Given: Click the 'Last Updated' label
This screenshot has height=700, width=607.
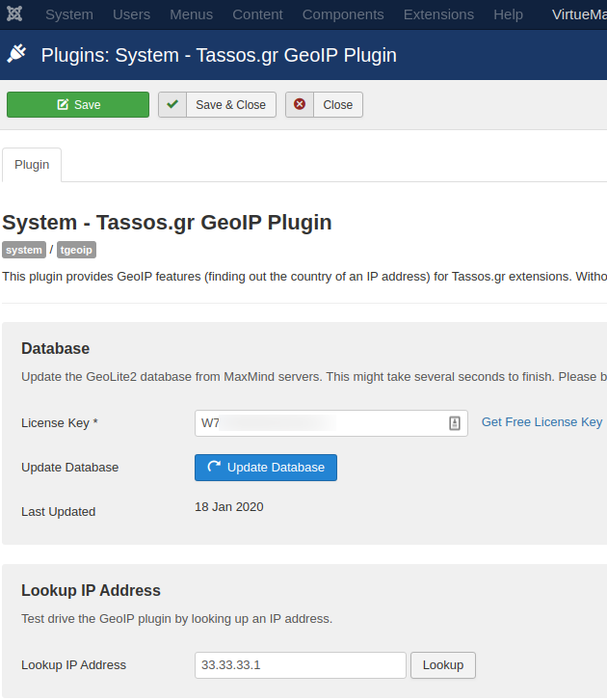Looking at the screenshot, I should tap(59, 512).
